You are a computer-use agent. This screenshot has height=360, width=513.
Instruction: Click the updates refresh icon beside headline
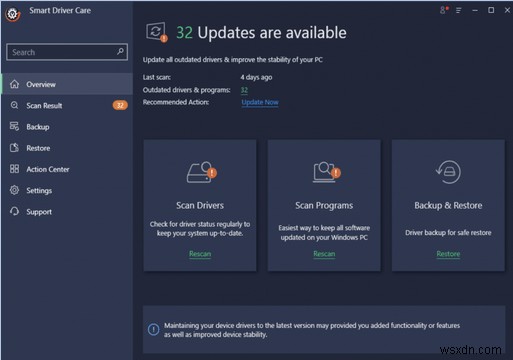click(x=156, y=32)
